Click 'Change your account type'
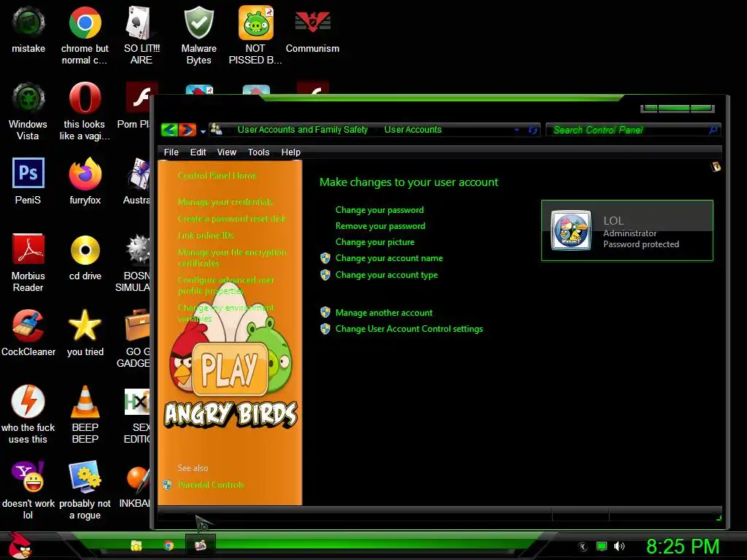Screen dimensions: 747x560 coord(387,275)
